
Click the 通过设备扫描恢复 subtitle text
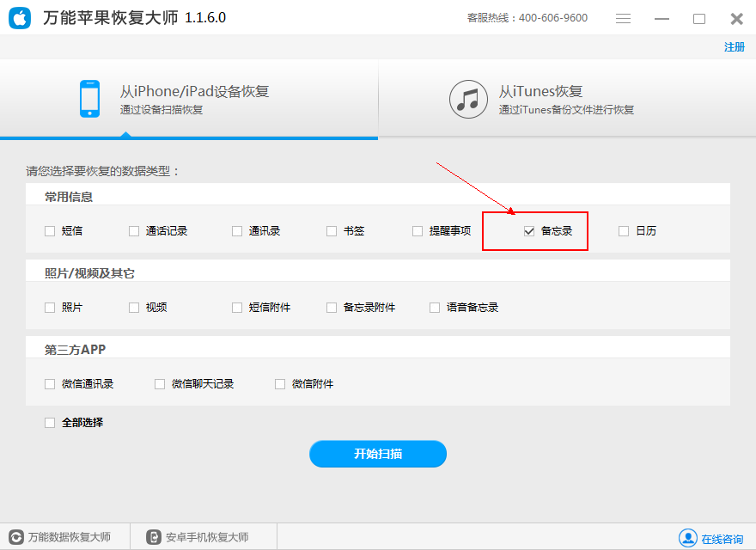click(162, 109)
